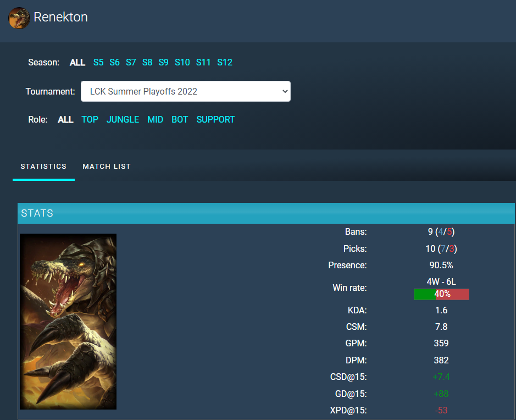Click the Bans value 9 (4/5)
This screenshot has height=420, width=516.
point(441,232)
